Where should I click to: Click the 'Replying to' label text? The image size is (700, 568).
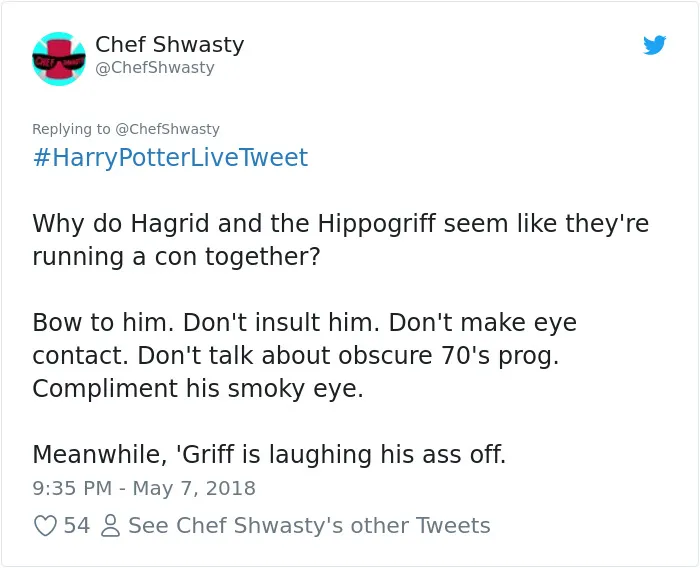(x=71, y=129)
